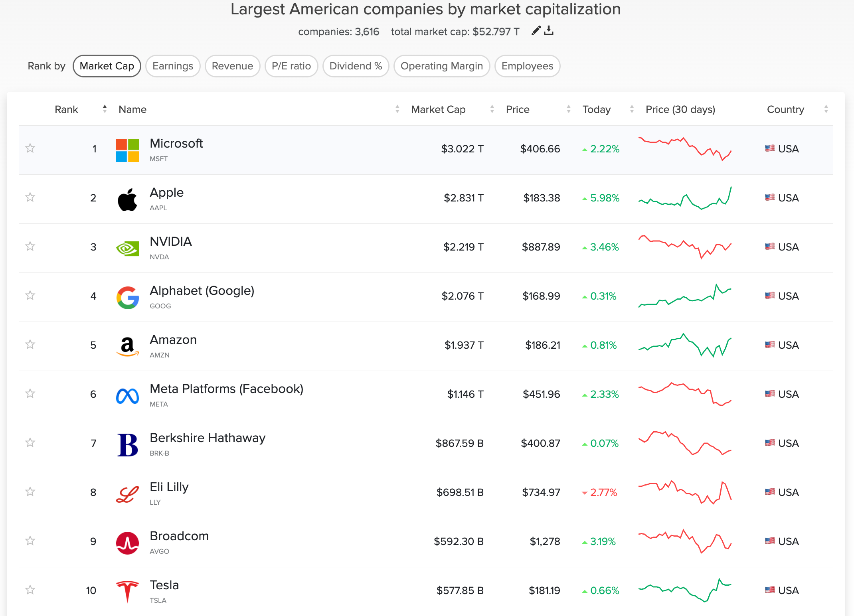Toggle the Tesla favorite star
The width and height of the screenshot is (854, 616).
pos(30,590)
